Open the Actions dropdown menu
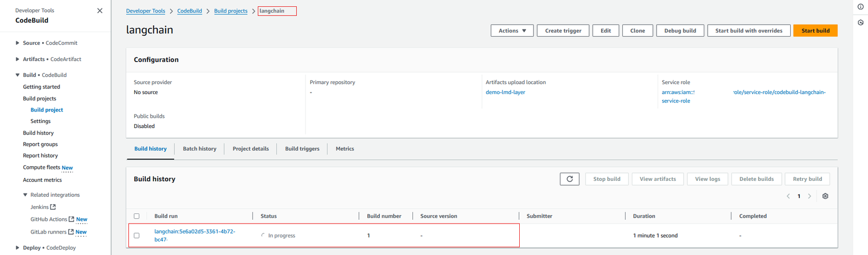868x255 pixels. click(x=512, y=30)
